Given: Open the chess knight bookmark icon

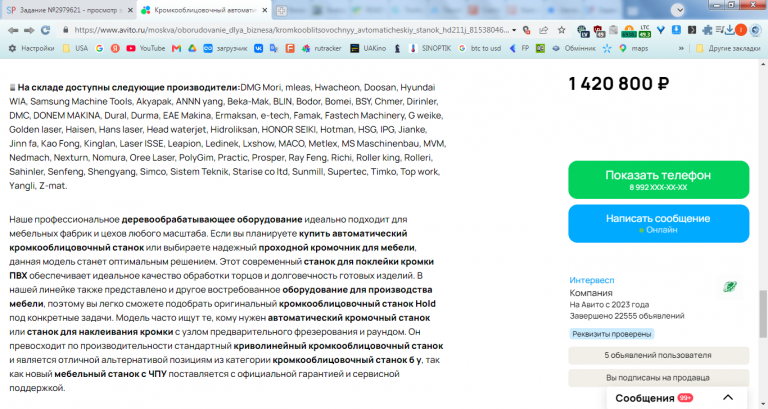Looking at the screenshot, I should point(398,48).
